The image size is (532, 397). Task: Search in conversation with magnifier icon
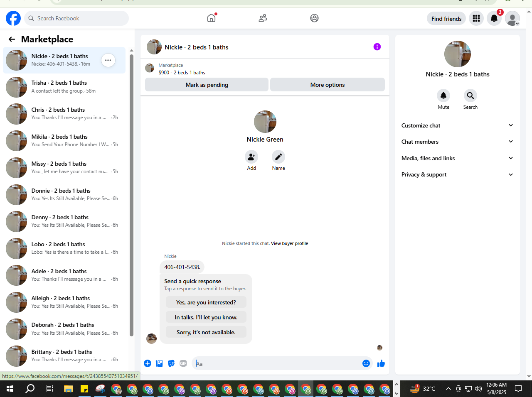[x=470, y=96]
